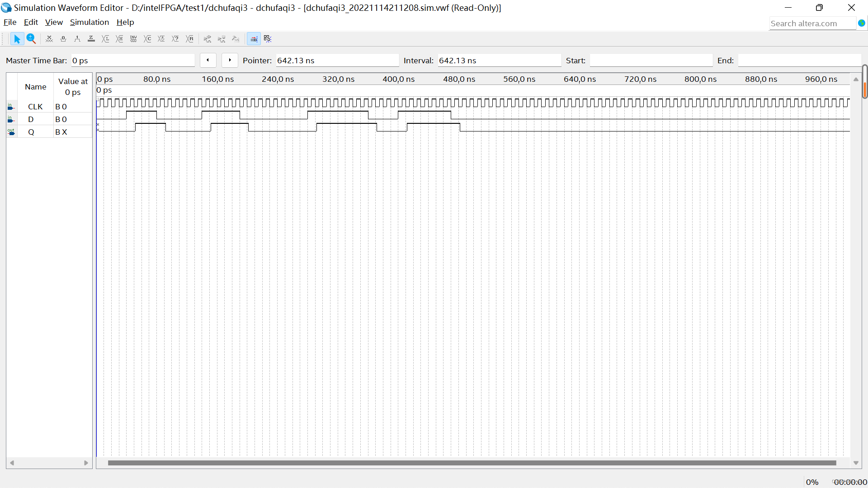Click Generate Testbench script icon
The height and width of the screenshot is (488, 868).
tap(236, 39)
